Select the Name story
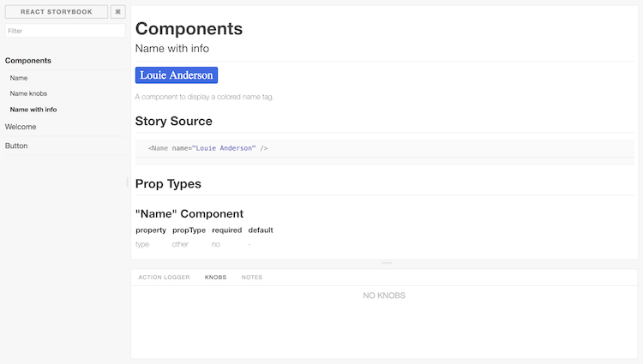643x364 pixels. pyautogui.click(x=19, y=78)
